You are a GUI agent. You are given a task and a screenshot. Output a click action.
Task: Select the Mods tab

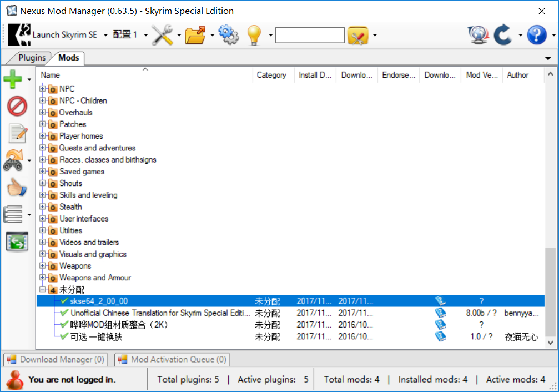(x=68, y=58)
